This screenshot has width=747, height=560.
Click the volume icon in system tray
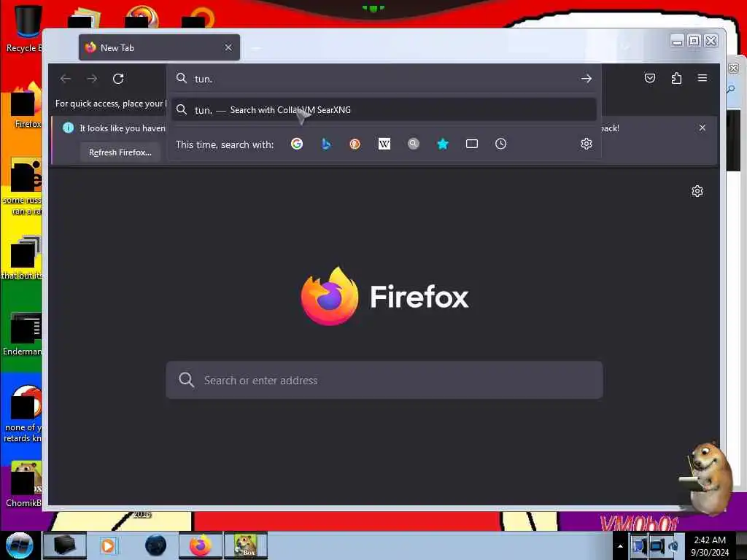point(673,546)
